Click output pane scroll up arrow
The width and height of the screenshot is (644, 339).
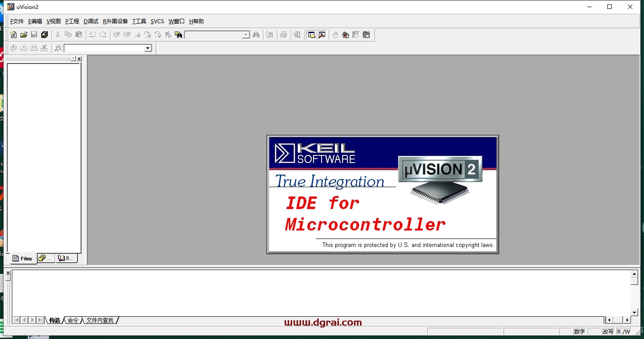[634, 274]
